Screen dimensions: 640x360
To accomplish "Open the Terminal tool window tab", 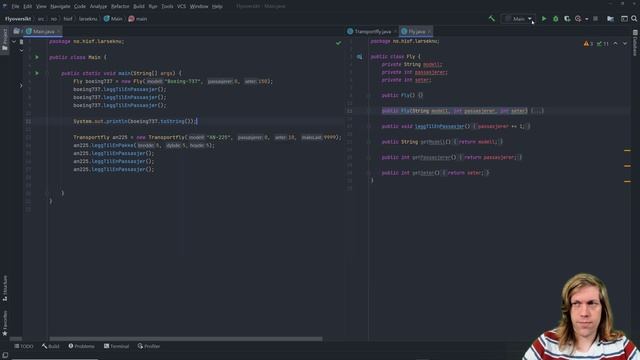I will pos(116,346).
